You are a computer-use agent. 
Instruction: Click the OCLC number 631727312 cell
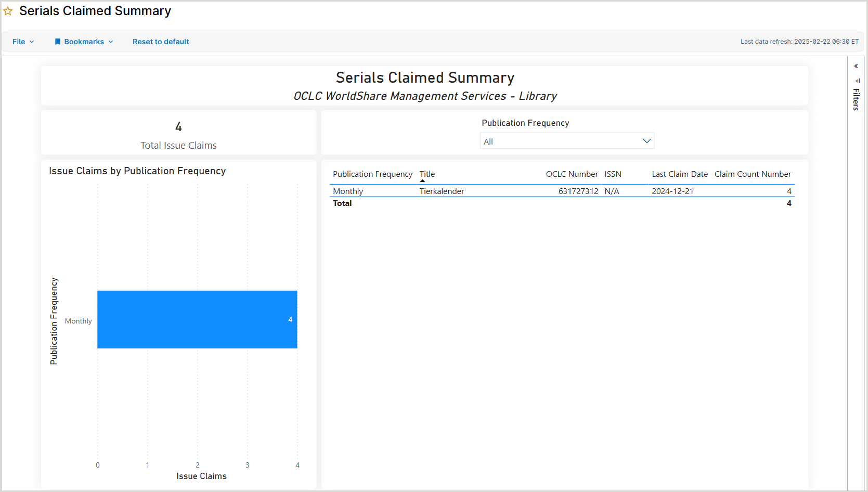click(x=578, y=191)
